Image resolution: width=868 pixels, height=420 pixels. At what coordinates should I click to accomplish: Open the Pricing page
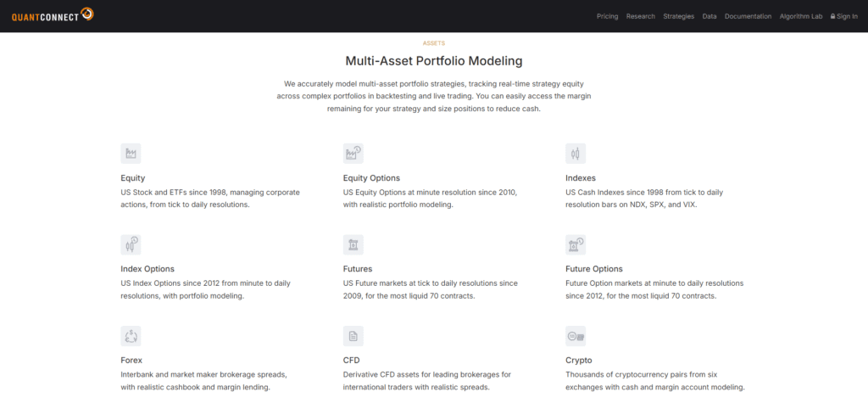[x=607, y=16]
